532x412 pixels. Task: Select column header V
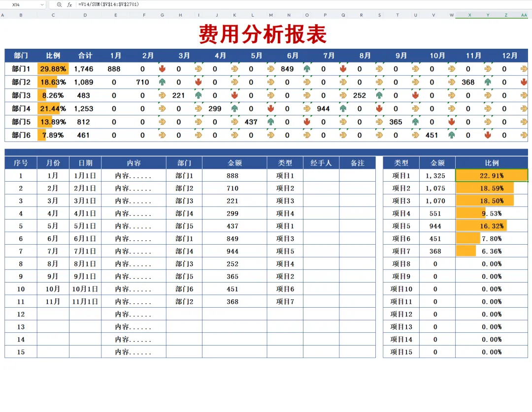[x=433, y=15]
